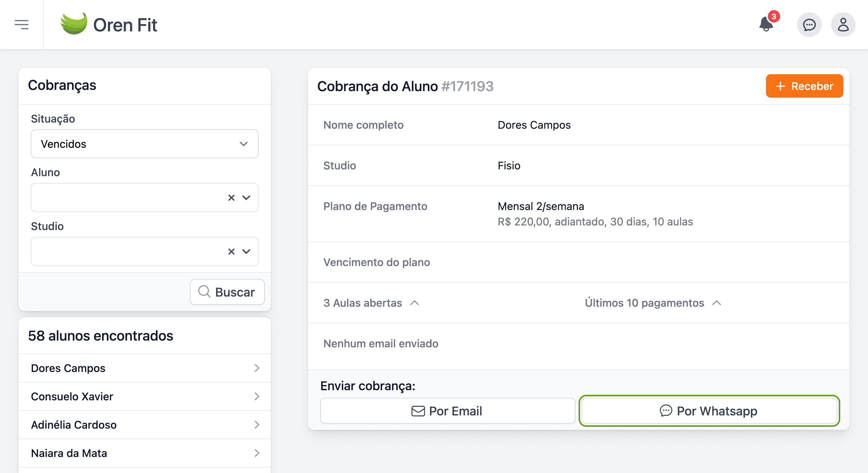Click the student name value Dores Campos
Screen dimensions: 868x473
[x=534, y=125]
